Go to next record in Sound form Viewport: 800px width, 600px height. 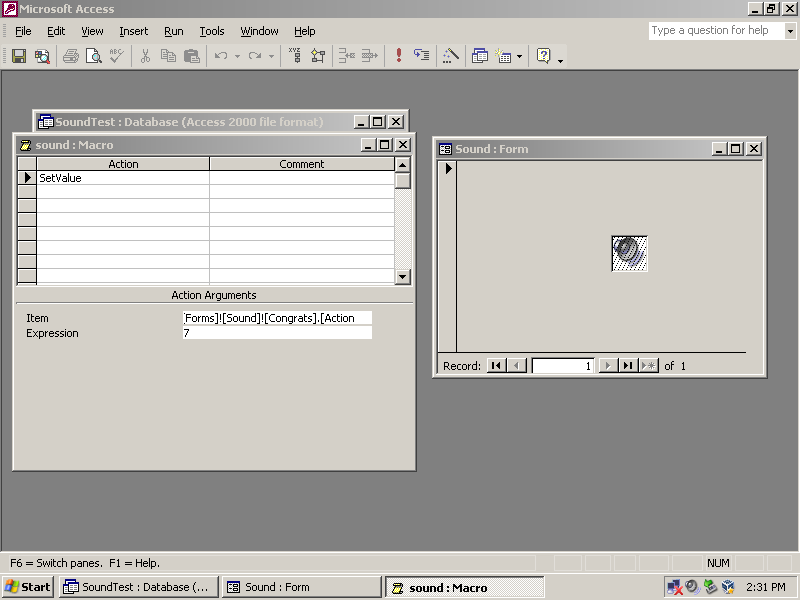pyautogui.click(x=608, y=365)
